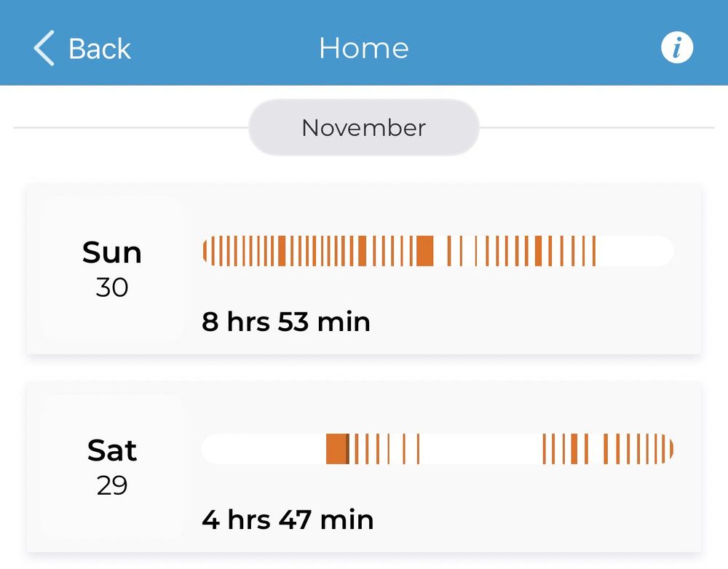Image resolution: width=728 pixels, height=569 pixels.
Task: Tap the 4 hrs 47 min duration
Action: (x=288, y=520)
